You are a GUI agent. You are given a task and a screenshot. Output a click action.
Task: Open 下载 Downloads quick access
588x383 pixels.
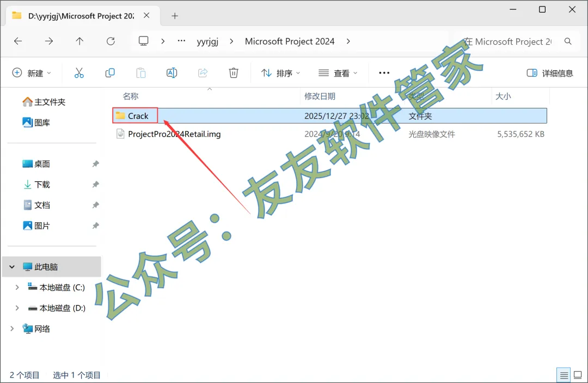(x=36, y=185)
